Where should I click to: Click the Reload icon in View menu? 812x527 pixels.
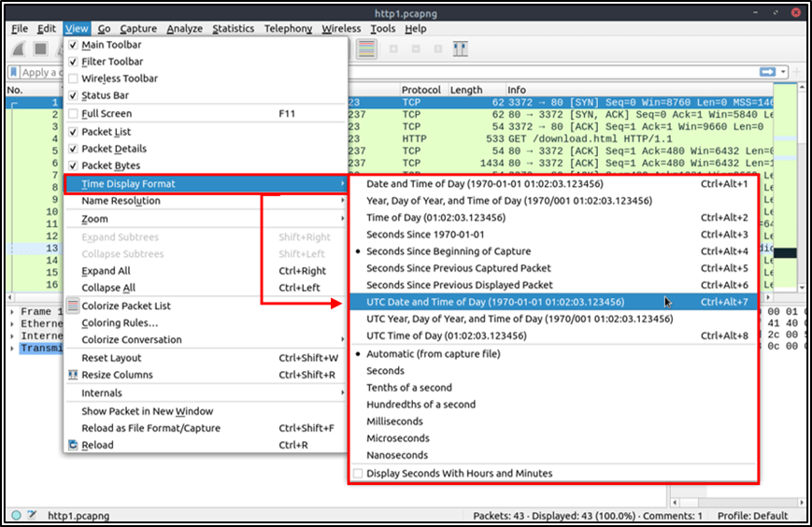(x=73, y=445)
